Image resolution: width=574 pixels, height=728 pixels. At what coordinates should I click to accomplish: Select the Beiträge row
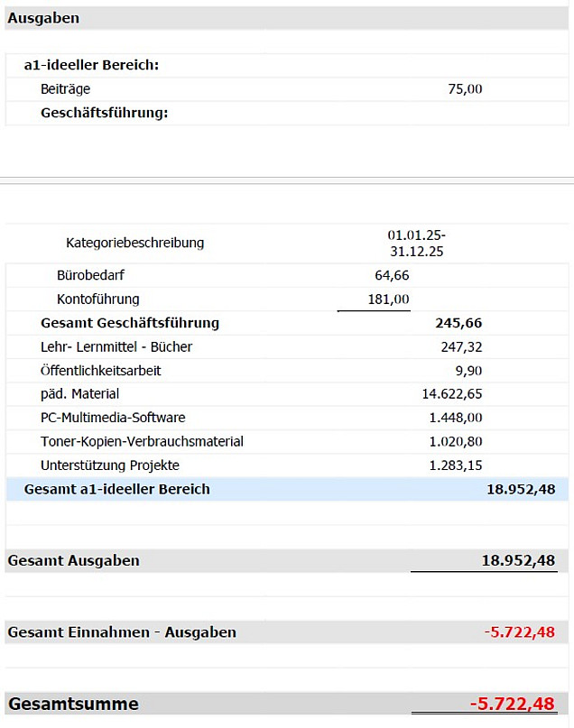[x=286, y=89]
